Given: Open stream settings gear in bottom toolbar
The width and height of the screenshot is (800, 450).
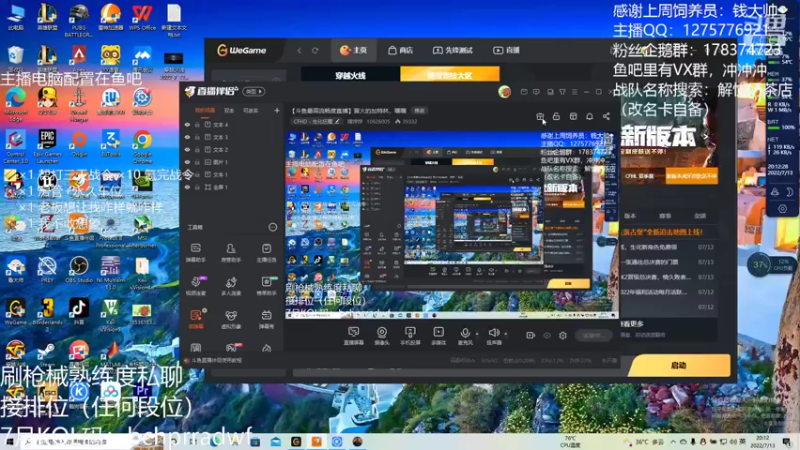Looking at the screenshot, I should click(563, 335).
